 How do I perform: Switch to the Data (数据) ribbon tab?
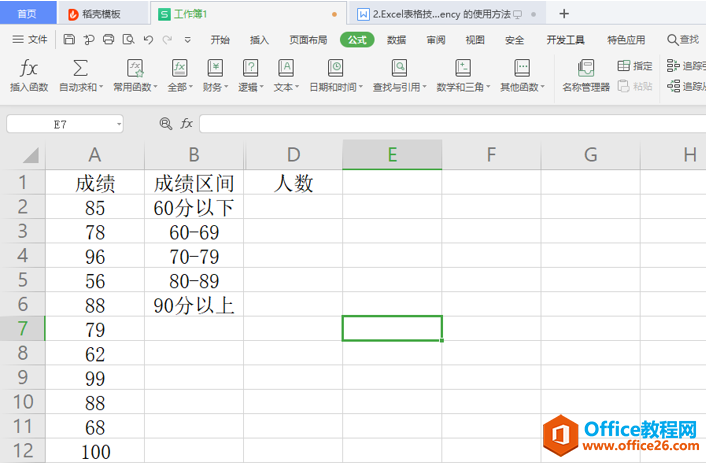pos(397,40)
